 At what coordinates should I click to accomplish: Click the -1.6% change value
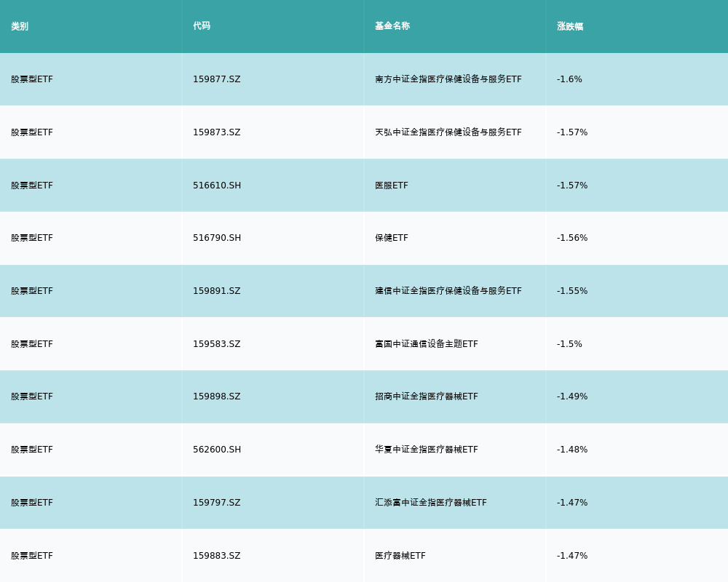(569, 79)
